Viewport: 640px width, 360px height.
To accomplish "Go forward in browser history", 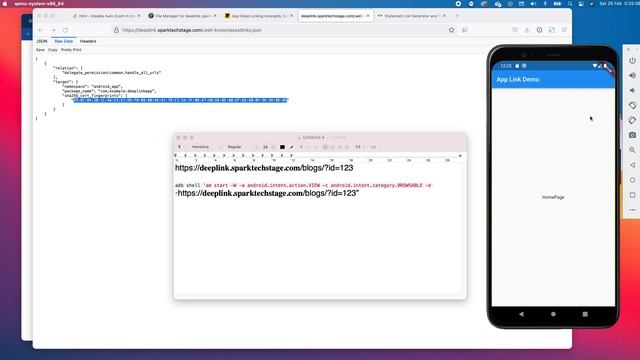I will 53,30.
